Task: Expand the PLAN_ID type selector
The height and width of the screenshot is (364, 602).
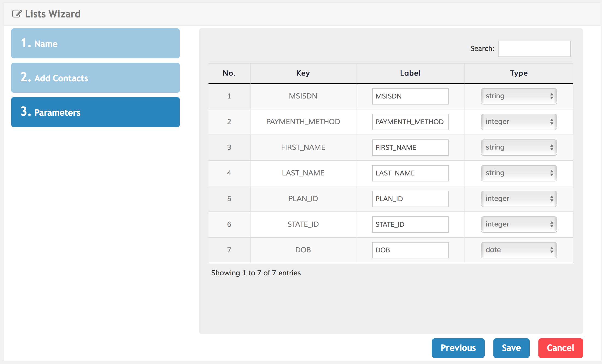Action: click(x=518, y=199)
